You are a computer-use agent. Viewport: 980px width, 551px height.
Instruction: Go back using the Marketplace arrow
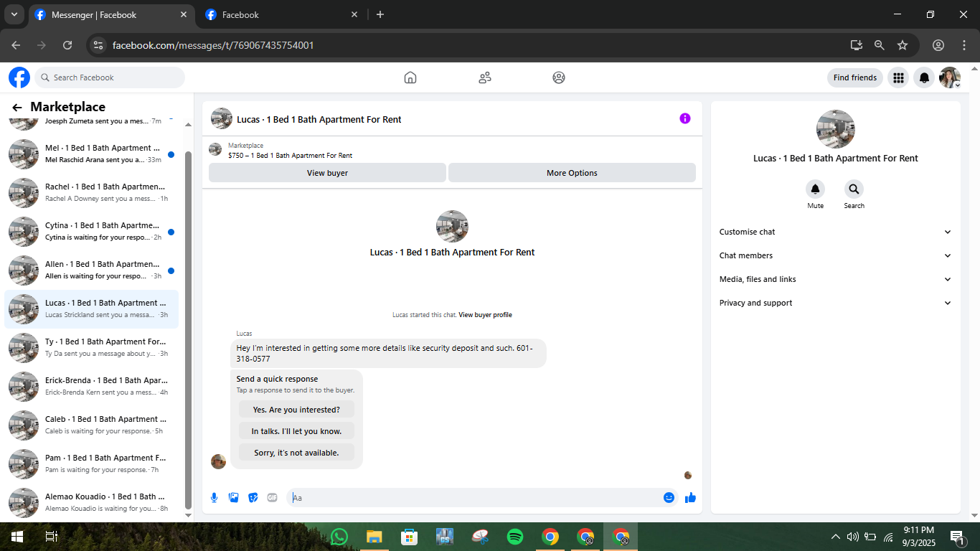tap(17, 108)
